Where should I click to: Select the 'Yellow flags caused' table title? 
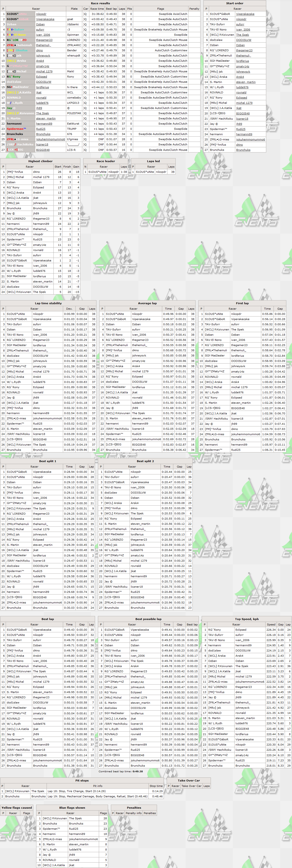point(17,808)
